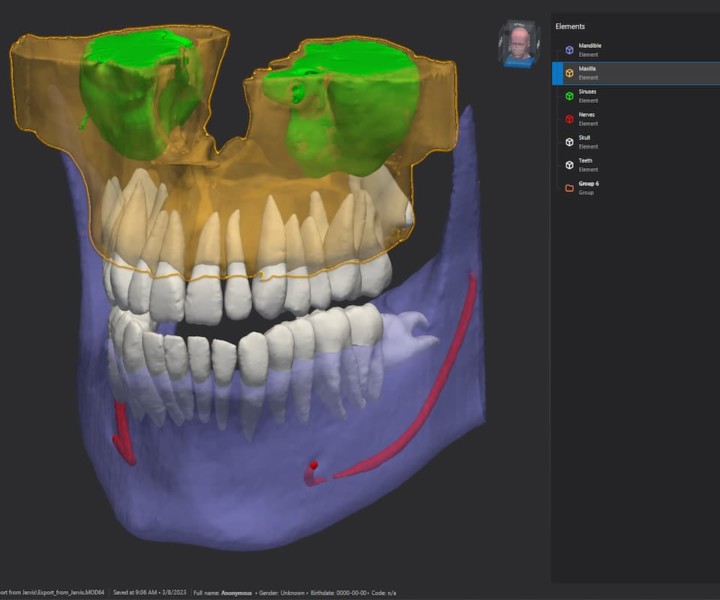This screenshot has height=600, width=720.
Task: Select the Sinuses element label
Action: (x=589, y=92)
